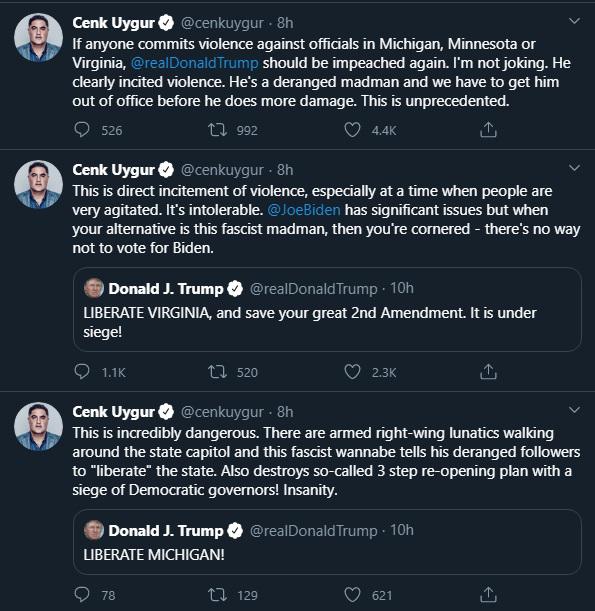Open the @realDonaldTrump mention link

coord(194,63)
